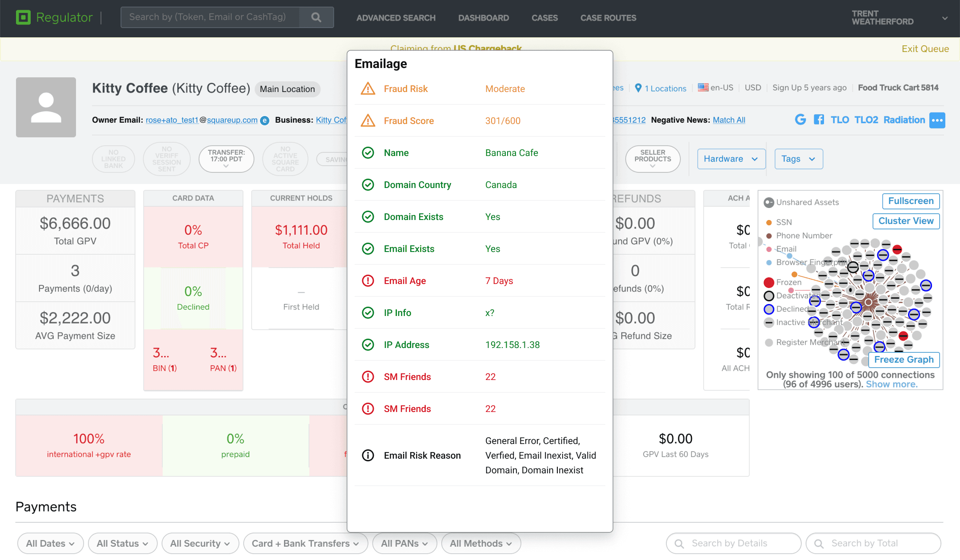Open the Facebook lookup icon
The width and height of the screenshot is (960, 560).
pyautogui.click(x=819, y=120)
